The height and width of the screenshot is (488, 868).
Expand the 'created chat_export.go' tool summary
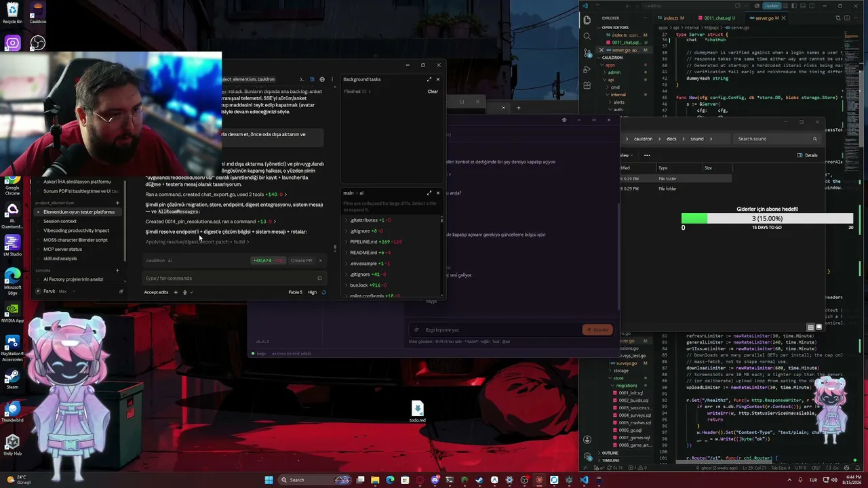(x=216, y=195)
